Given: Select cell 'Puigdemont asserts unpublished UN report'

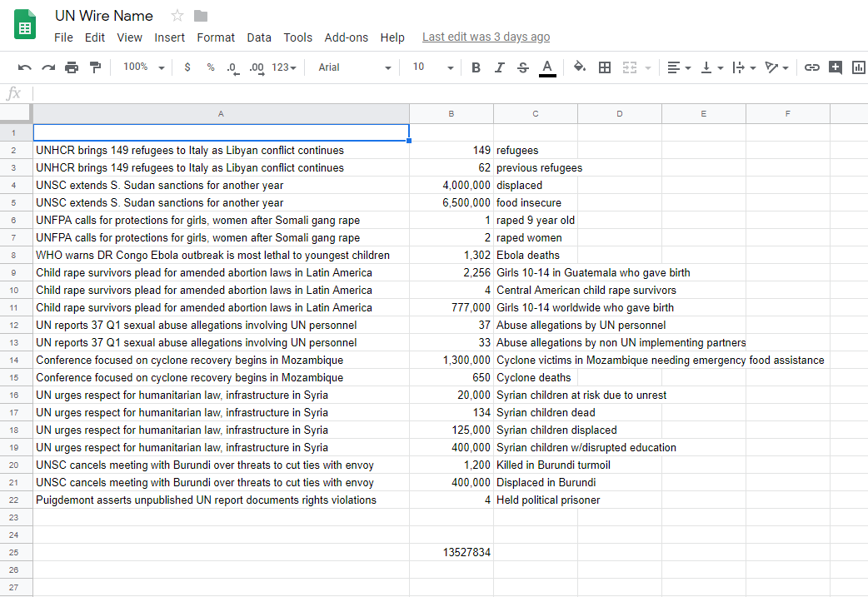Looking at the screenshot, I should click(221, 500).
